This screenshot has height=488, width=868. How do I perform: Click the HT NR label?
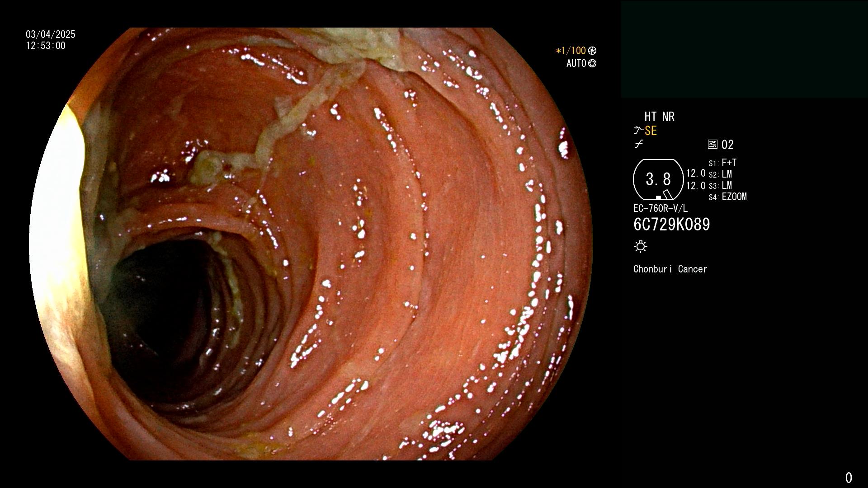coord(660,117)
